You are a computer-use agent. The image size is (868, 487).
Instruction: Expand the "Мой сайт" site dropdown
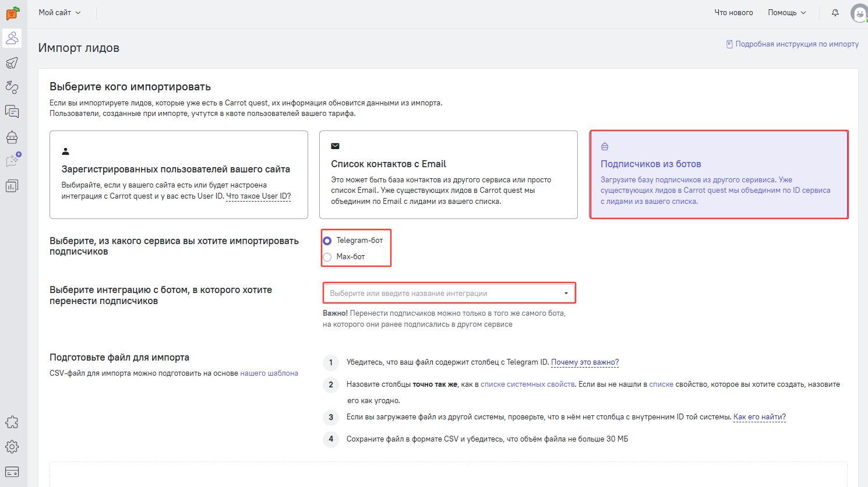click(x=59, y=13)
